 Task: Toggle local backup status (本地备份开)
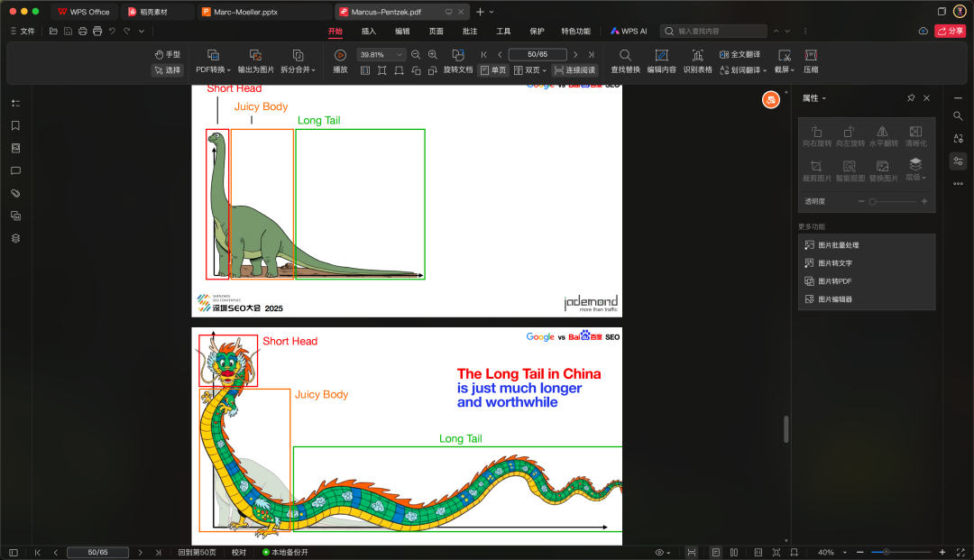[x=285, y=552]
